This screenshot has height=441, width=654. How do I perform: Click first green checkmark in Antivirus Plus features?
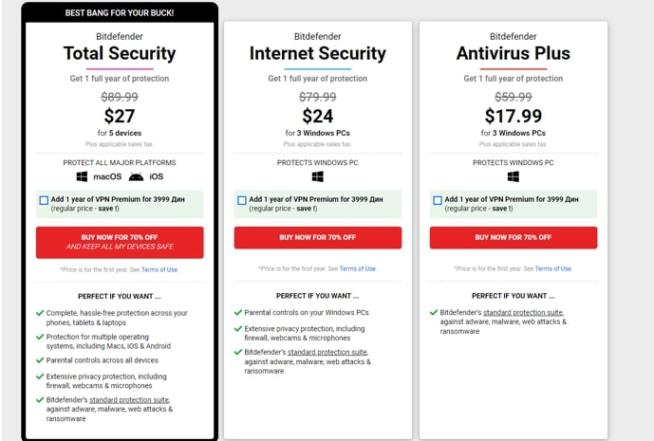[433, 312]
